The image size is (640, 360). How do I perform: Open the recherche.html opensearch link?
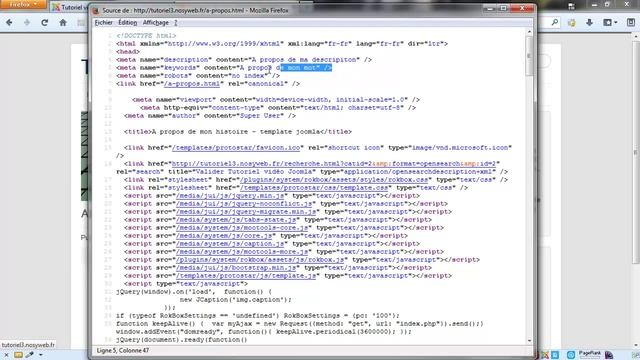click(x=334, y=163)
